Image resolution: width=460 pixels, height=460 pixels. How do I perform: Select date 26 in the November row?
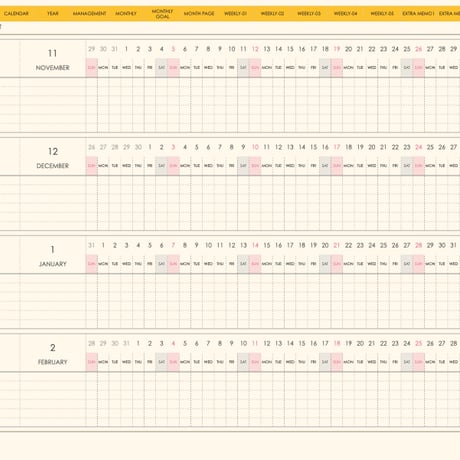click(x=419, y=49)
